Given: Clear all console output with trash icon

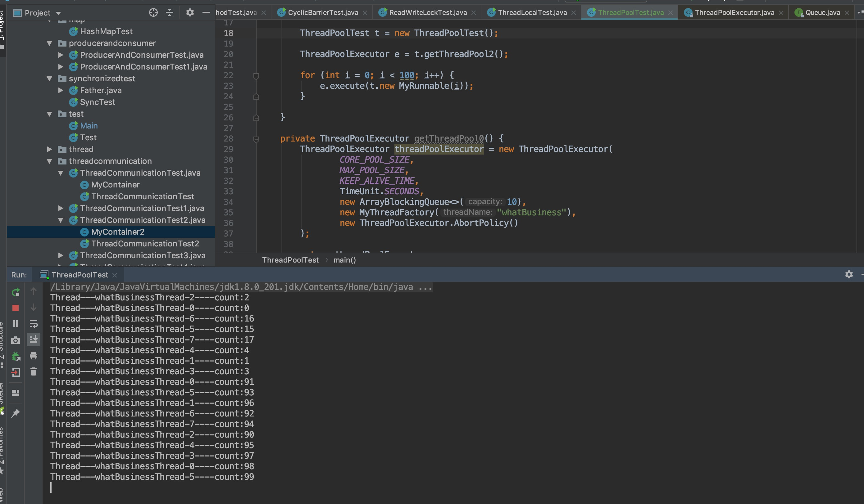Looking at the screenshot, I should [x=33, y=372].
